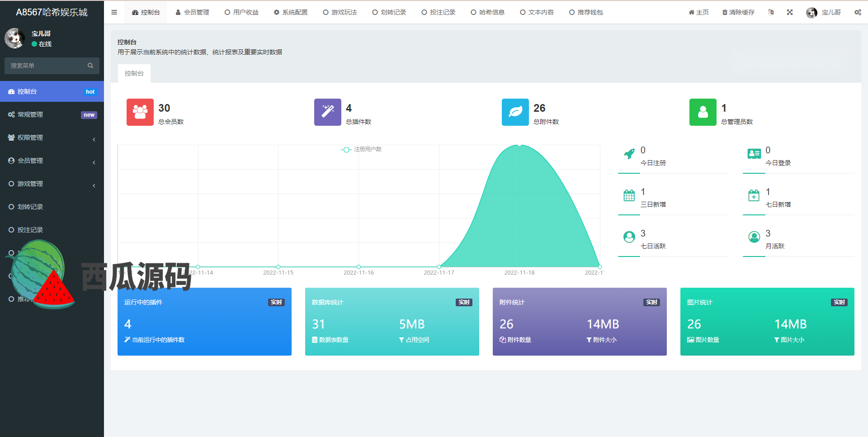This screenshot has height=437, width=868.
Task: Click the sidebar user avatar
Action: [x=14, y=38]
